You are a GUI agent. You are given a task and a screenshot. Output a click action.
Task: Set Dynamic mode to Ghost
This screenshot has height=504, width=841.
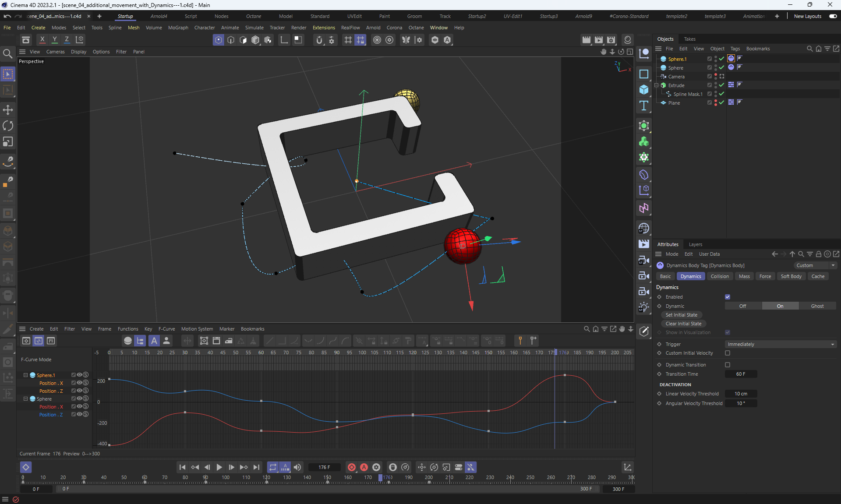pos(817,306)
